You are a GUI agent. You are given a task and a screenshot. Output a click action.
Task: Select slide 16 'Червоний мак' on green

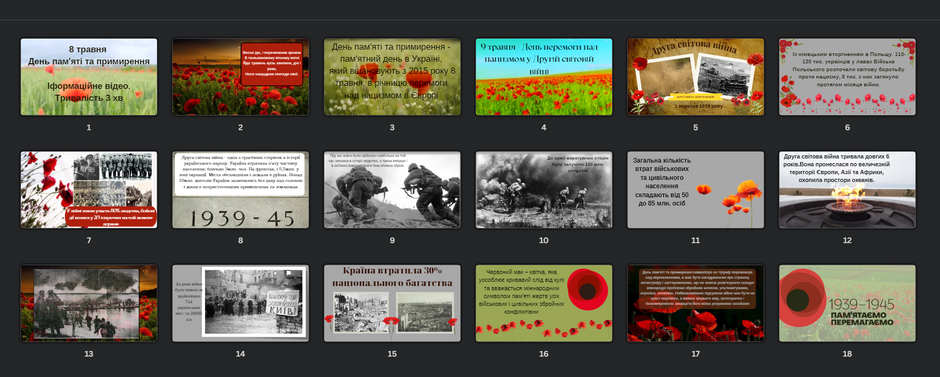[544, 303]
